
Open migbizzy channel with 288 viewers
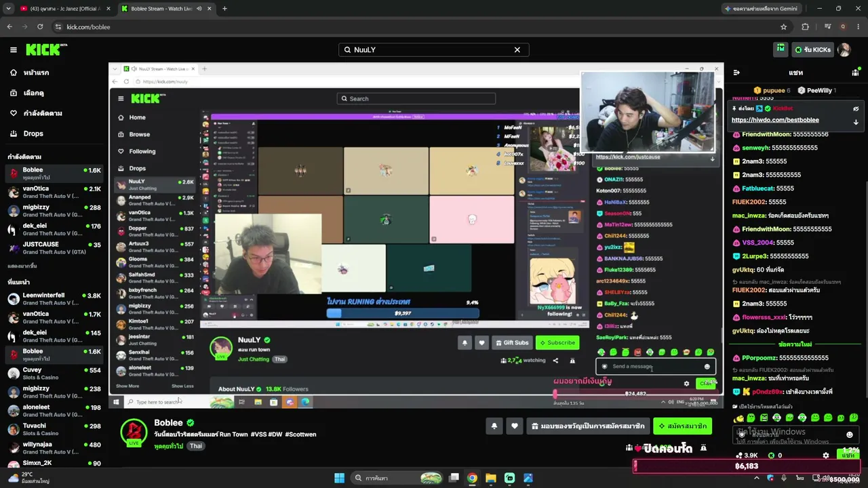coord(54,211)
